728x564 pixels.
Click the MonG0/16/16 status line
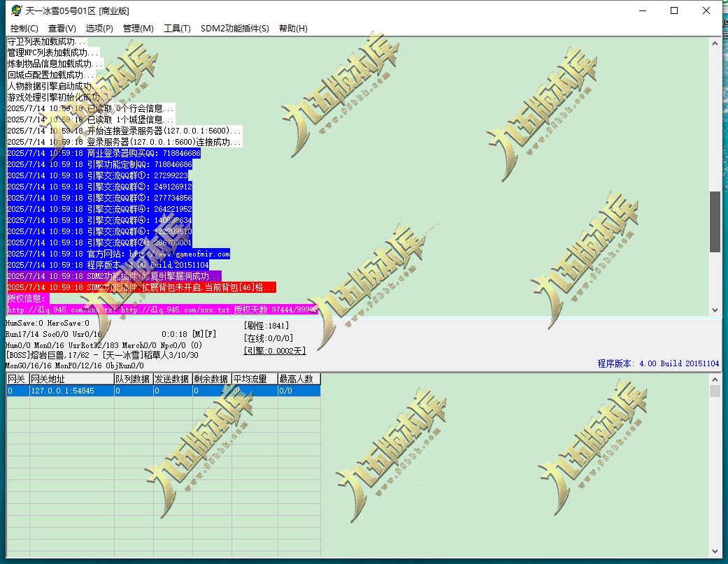tap(74, 366)
